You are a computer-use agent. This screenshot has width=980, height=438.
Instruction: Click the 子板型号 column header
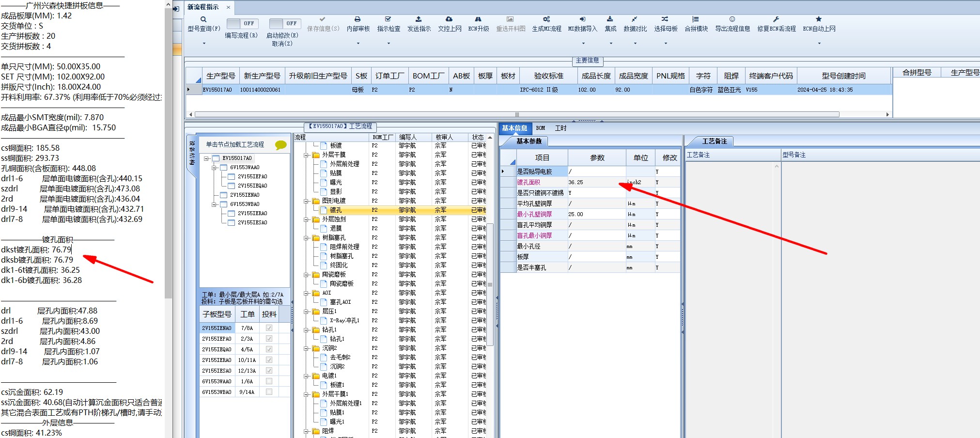pyautogui.click(x=217, y=314)
